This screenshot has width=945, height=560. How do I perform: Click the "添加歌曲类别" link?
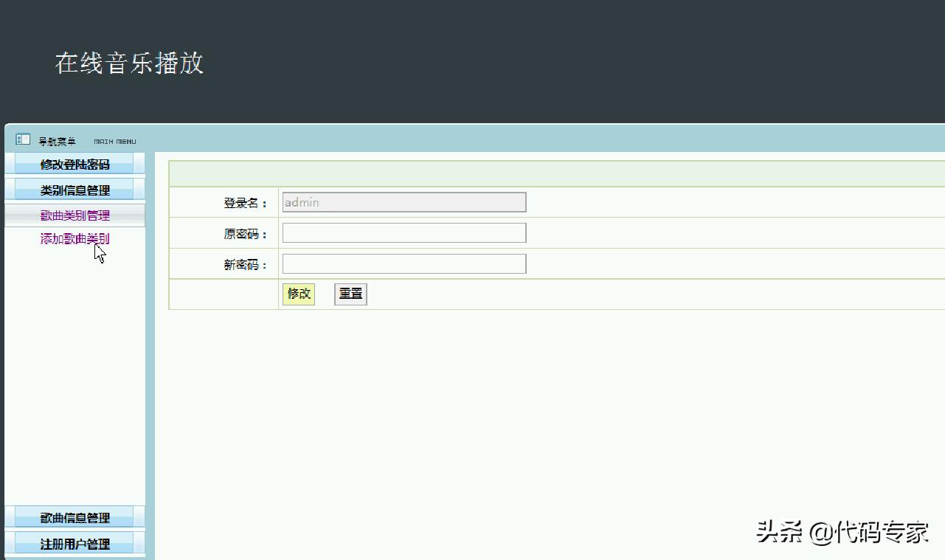click(x=75, y=238)
